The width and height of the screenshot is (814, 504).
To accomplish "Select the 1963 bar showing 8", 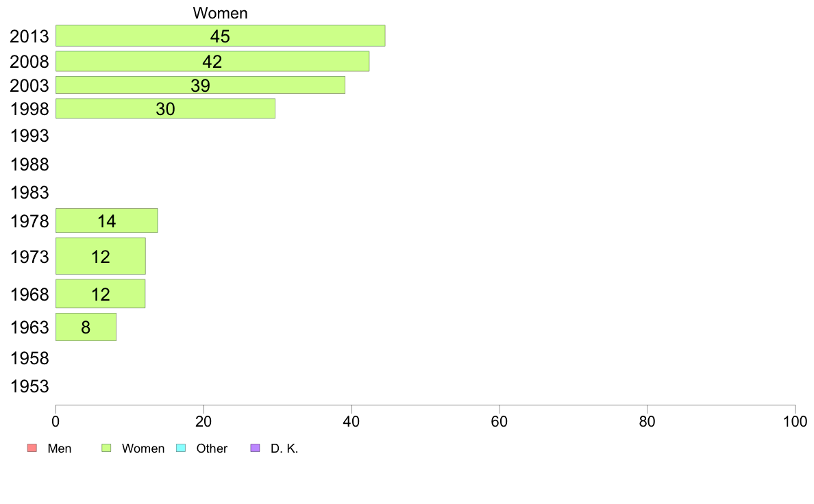I will pos(86,327).
